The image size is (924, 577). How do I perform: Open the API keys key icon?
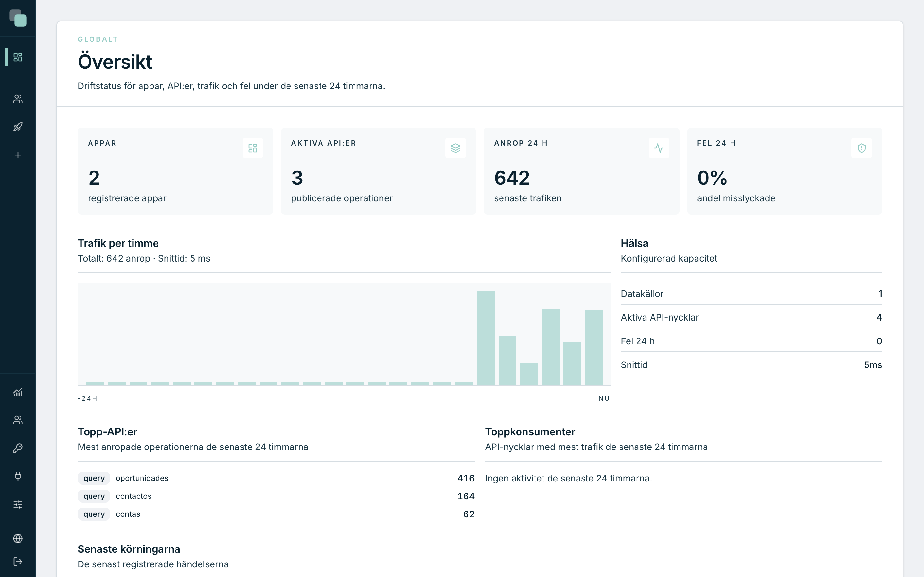tap(18, 448)
